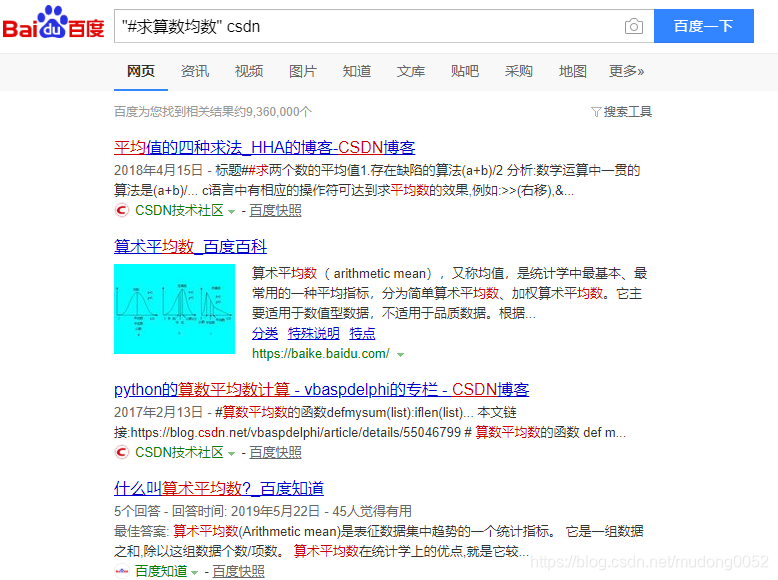Open 搜索工具 search tools
Screen dimensions: 778x580
(622, 112)
